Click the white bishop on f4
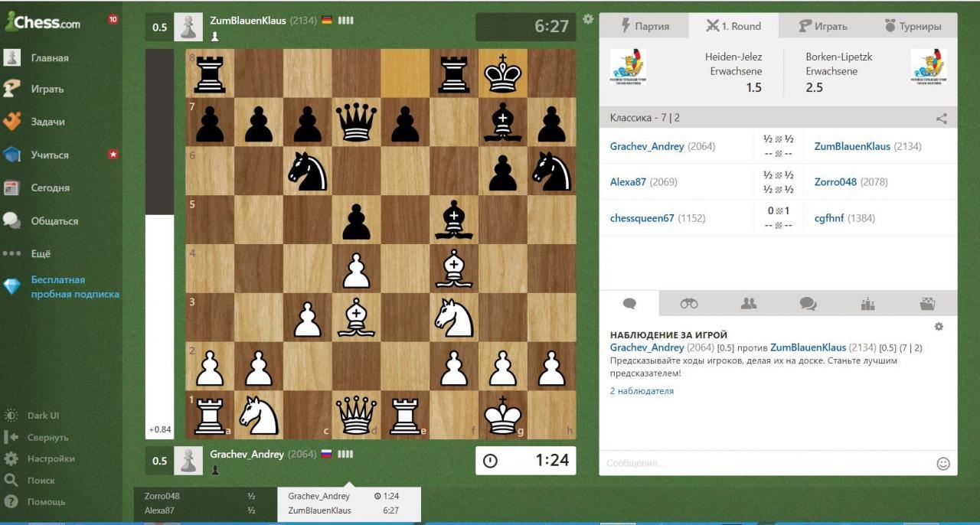980x525 pixels. (x=454, y=269)
